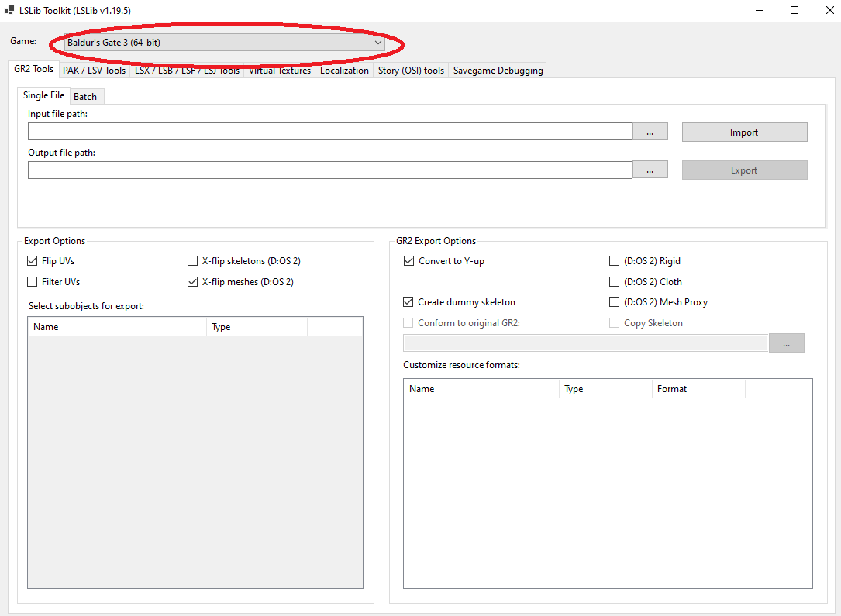Toggle the Flip UVs checkbox
This screenshot has width=841, height=616.
33,261
